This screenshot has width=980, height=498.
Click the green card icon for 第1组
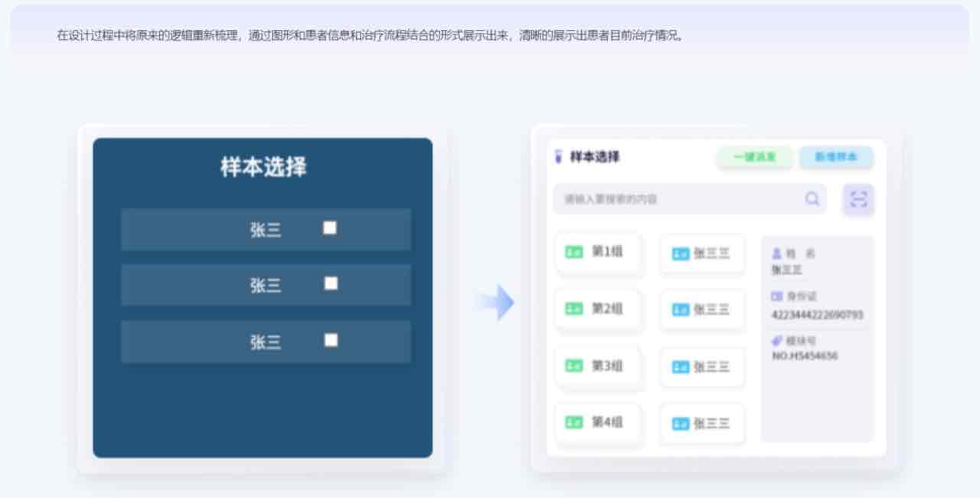coord(574,252)
